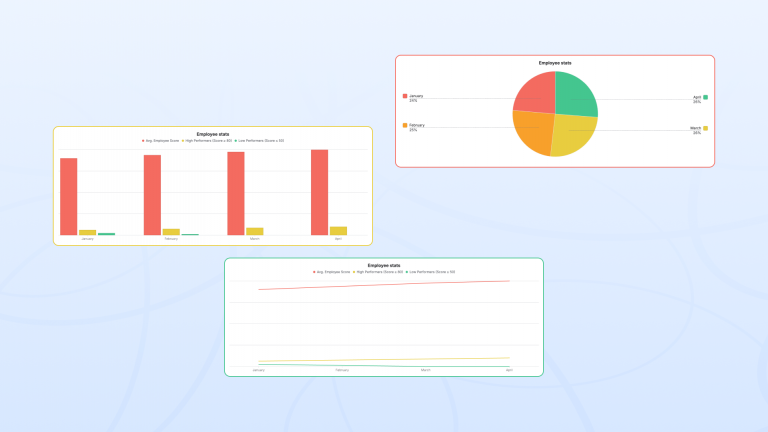Click February yellow bar in bar chart

(x=171, y=232)
